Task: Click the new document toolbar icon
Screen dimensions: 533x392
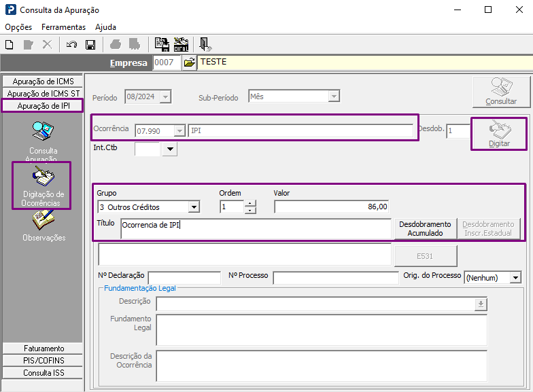Action: [x=10, y=45]
